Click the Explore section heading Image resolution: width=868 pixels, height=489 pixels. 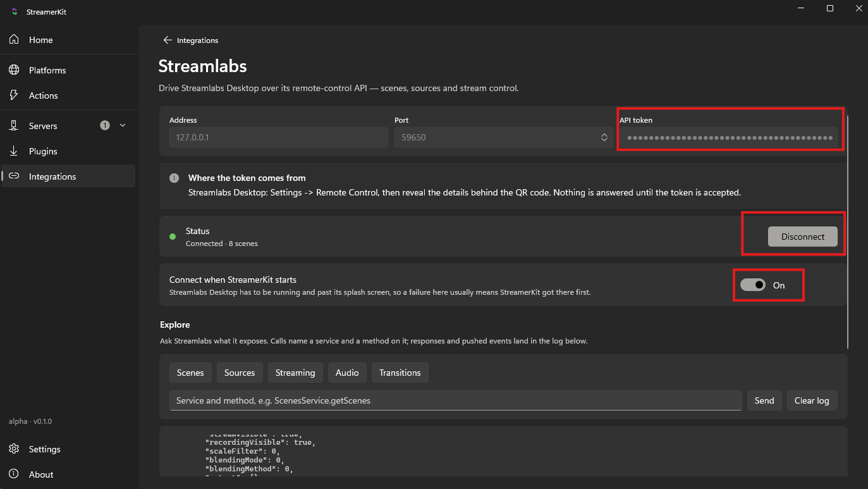click(175, 325)
